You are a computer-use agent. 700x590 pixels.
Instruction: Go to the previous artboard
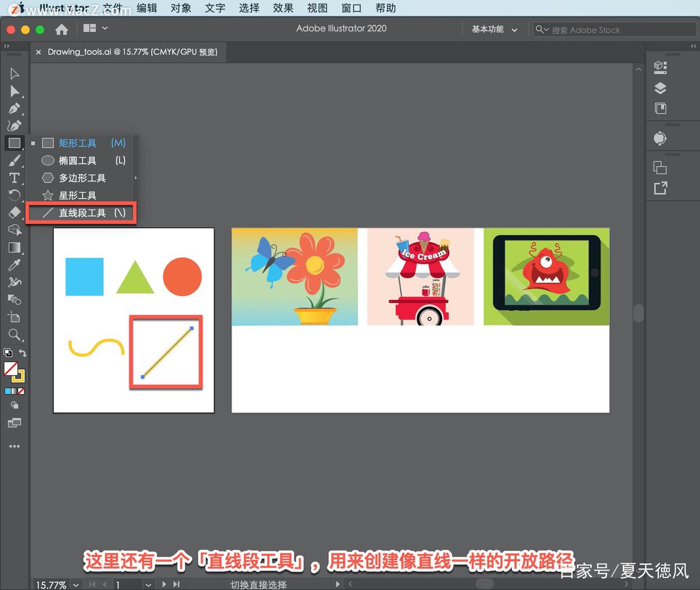click(x=104, y=584)
